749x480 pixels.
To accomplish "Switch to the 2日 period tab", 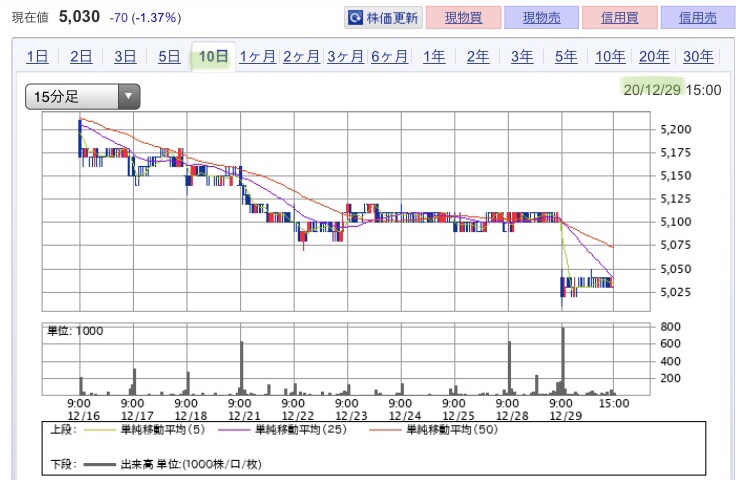I will 81,57.
